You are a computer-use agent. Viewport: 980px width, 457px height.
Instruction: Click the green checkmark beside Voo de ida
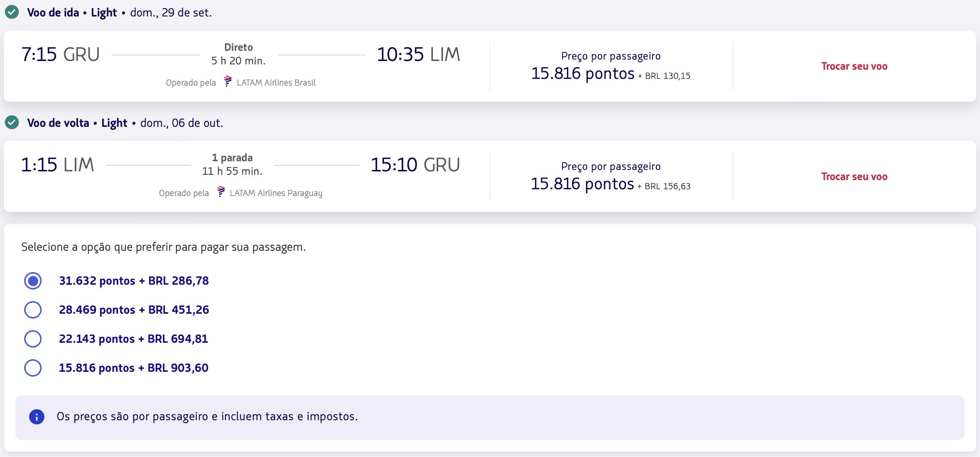click(12, 12)
